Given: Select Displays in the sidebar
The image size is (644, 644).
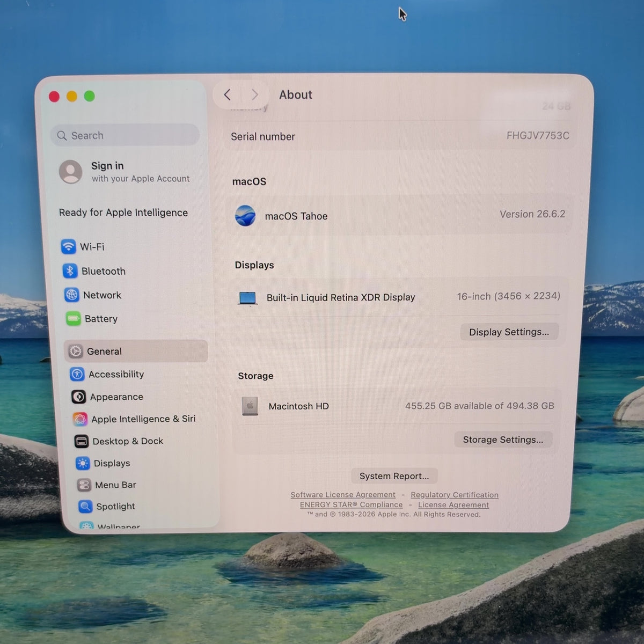Looking at the screenshot, I should pyautogui.click(x=103, y=463).
